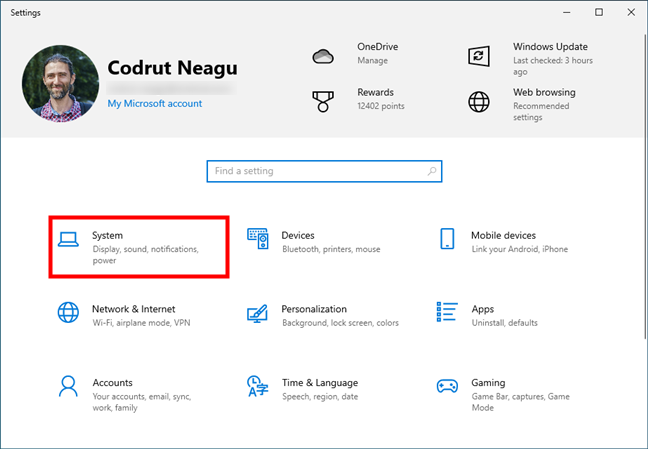Click the Apps list icon
The image size is (648, 449).
click(447, 312)
